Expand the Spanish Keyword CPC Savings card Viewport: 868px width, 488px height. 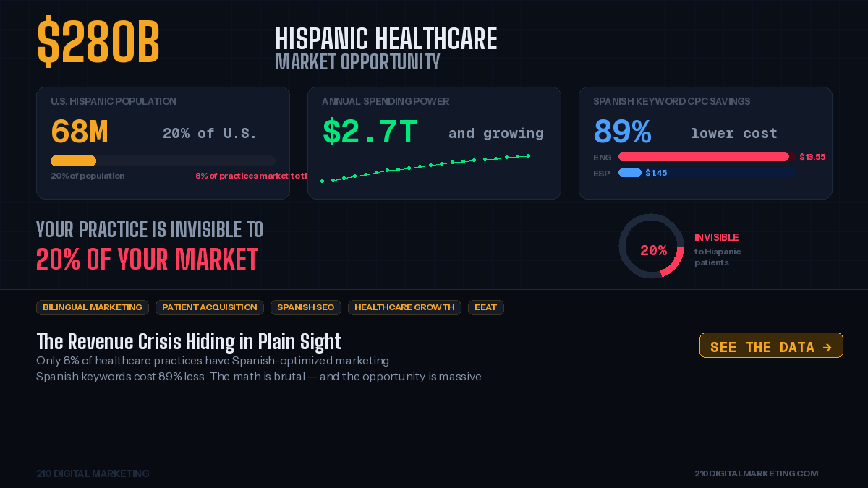tap(705, 142)
